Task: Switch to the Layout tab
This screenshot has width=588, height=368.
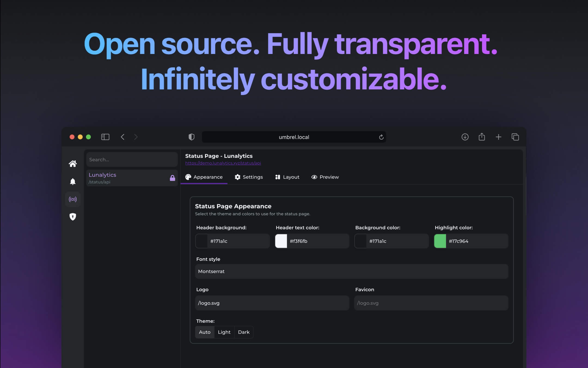Action: coord(287,177)
